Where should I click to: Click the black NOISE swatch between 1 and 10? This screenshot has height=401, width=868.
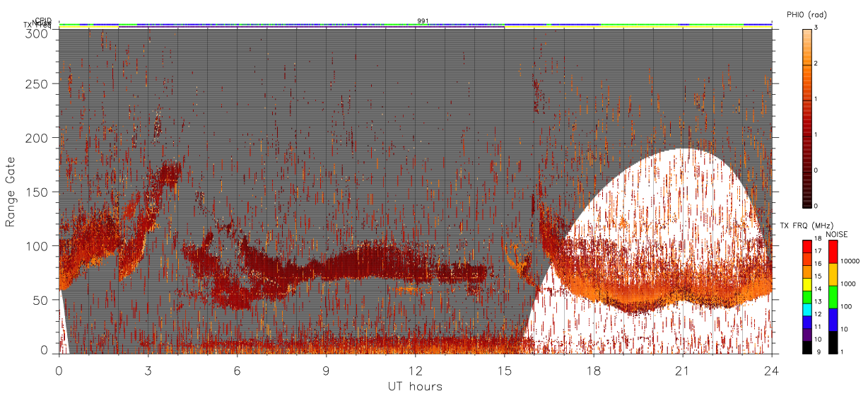(x=834, y=342)
